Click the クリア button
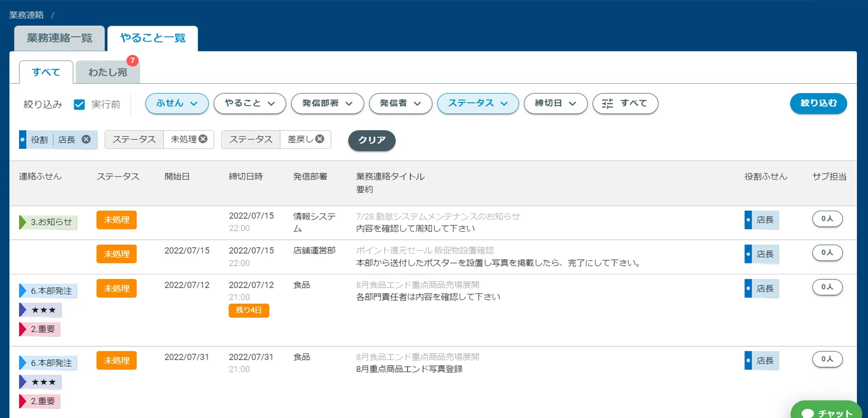This screenshot has width=868, height=418. [x=372, y=140]
